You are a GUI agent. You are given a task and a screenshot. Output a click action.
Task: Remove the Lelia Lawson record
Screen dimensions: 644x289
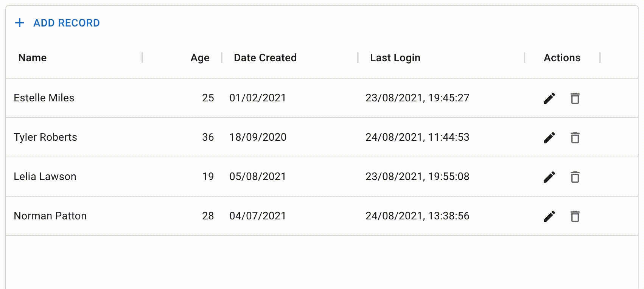point(575,177)
